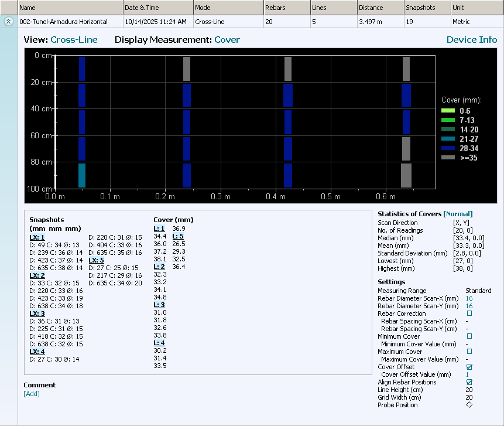Enable the Rebar Correction checkbox
Screen dimensions: 504x426
[x=469, y=313]
